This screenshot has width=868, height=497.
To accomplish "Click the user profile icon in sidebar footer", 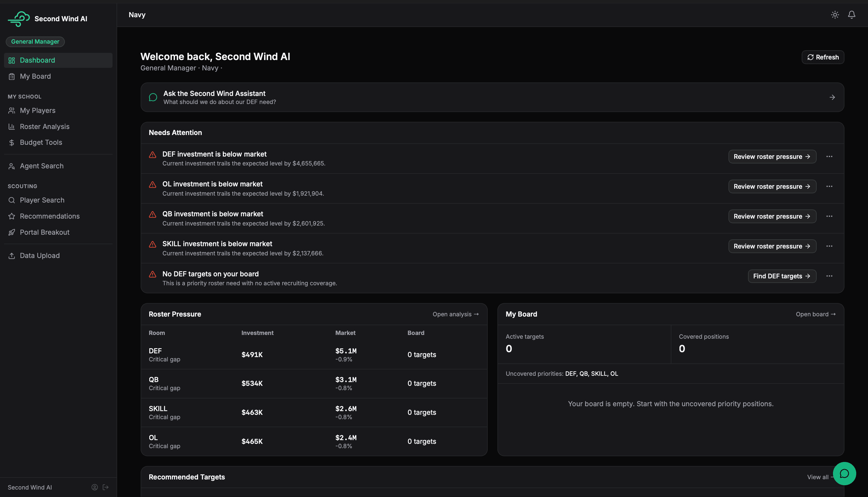I will click(94, 487).
